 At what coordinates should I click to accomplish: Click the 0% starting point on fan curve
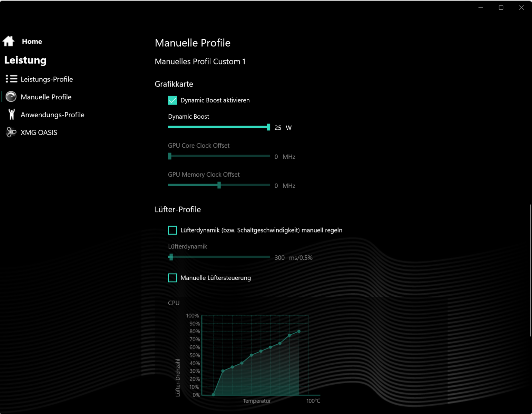[x=213, y=395]
